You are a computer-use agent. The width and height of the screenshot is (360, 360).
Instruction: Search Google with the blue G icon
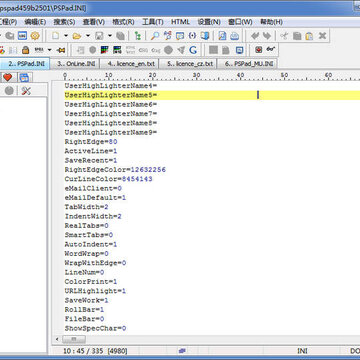point(193,50)
